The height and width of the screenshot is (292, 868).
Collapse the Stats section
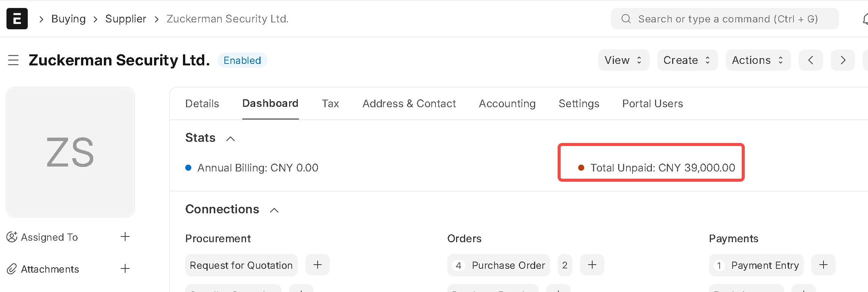pyautogui.click(x=231, y=138)
